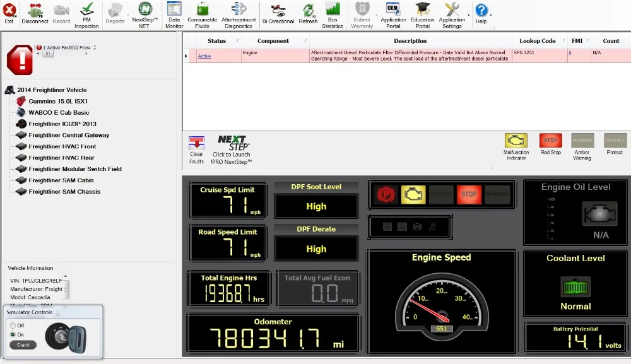Click the Disconnect toolbar icon

35,13
